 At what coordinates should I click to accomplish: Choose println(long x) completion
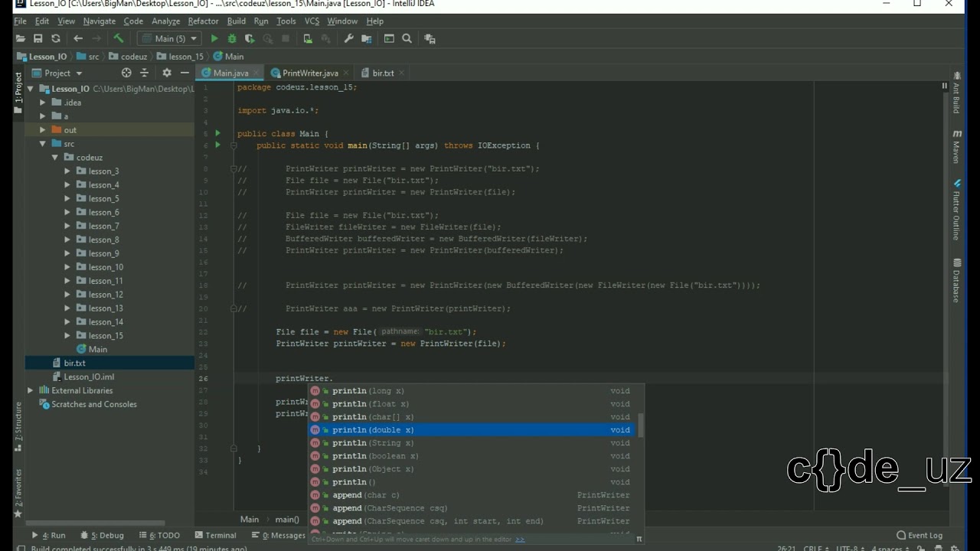(x=473, y=391)
